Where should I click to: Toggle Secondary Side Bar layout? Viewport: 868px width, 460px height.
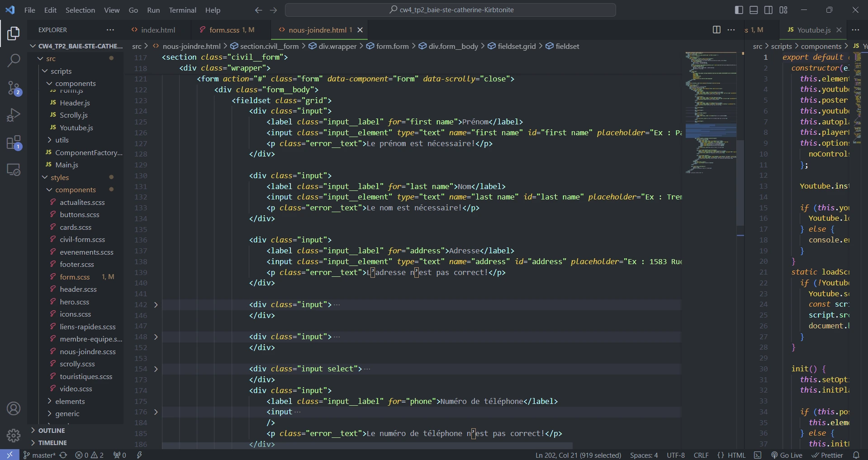768,10
